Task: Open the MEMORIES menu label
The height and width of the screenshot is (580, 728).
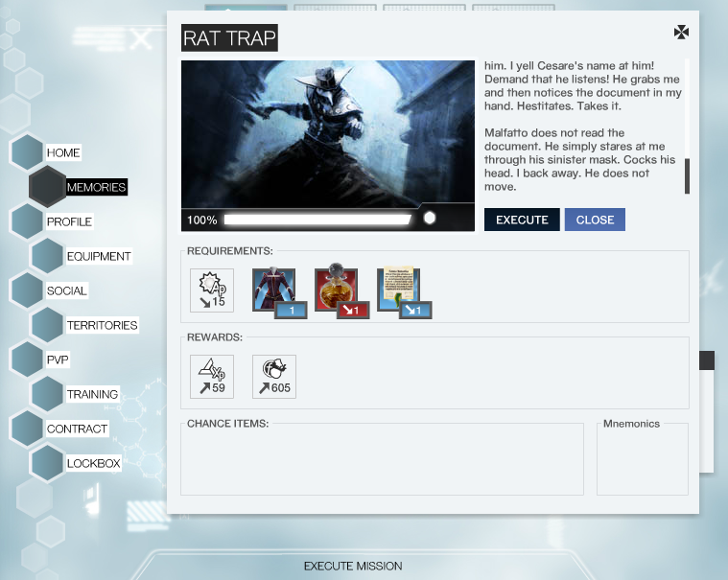Action: pos(96,187)
